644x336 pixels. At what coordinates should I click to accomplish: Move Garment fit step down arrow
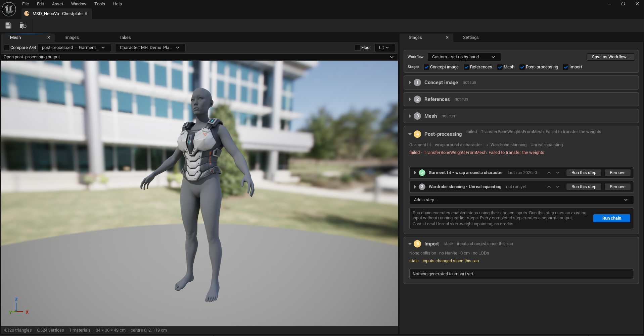point(558,173)
